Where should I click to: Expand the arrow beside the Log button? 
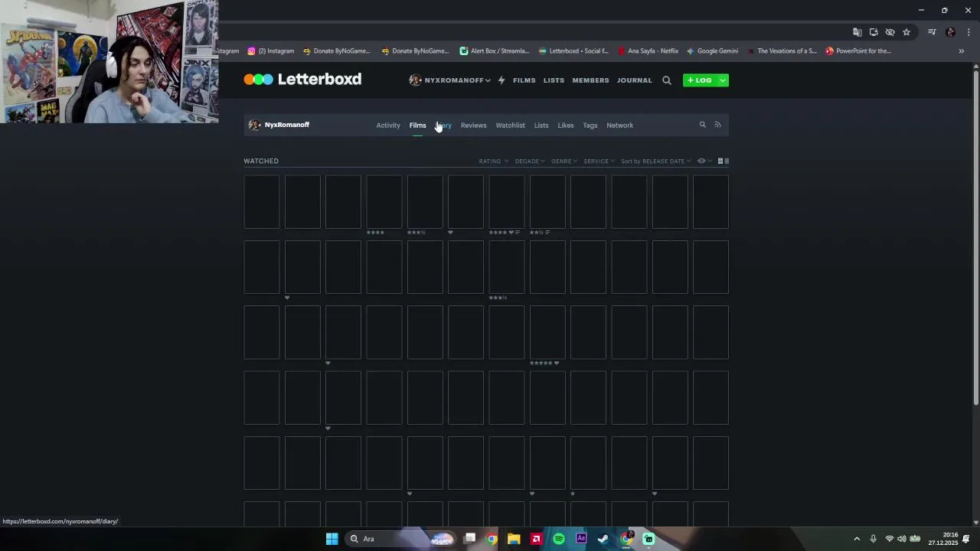click(x=722, y=80)
